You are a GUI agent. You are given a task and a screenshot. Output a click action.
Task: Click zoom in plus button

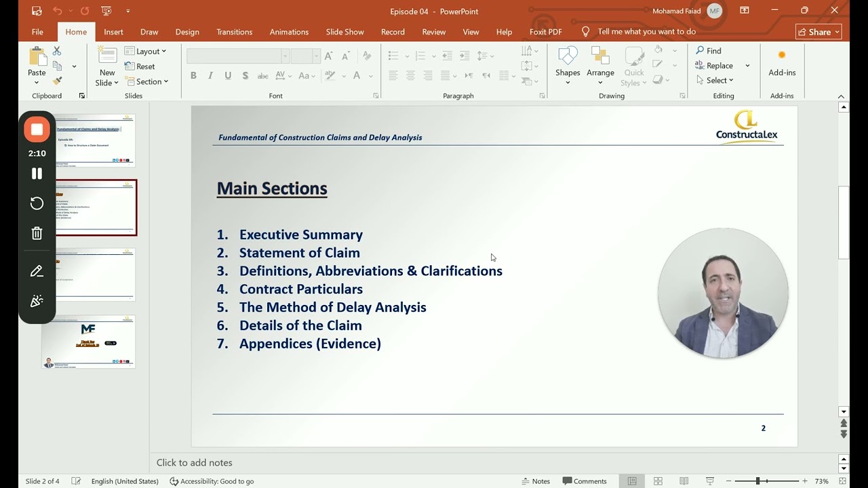point(805,481)
